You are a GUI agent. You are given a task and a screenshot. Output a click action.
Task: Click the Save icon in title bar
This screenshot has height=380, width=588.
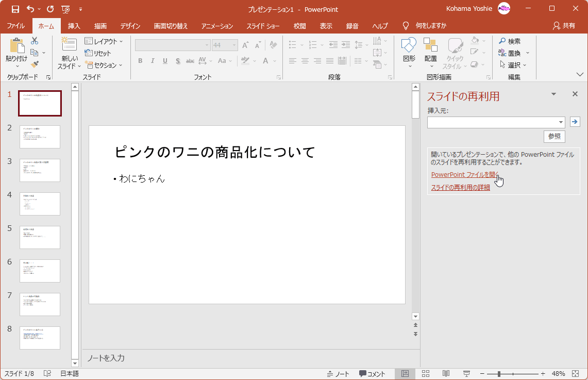[x=15, y=9]
